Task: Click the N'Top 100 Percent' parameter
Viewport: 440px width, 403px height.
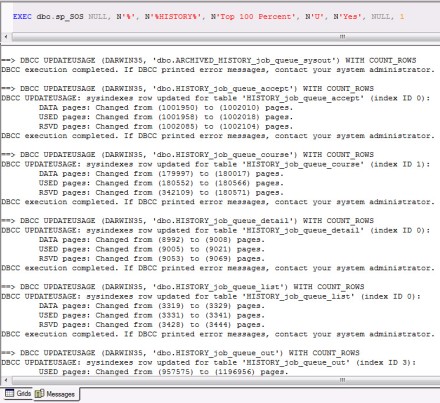Action: click(x=253, y=16)
